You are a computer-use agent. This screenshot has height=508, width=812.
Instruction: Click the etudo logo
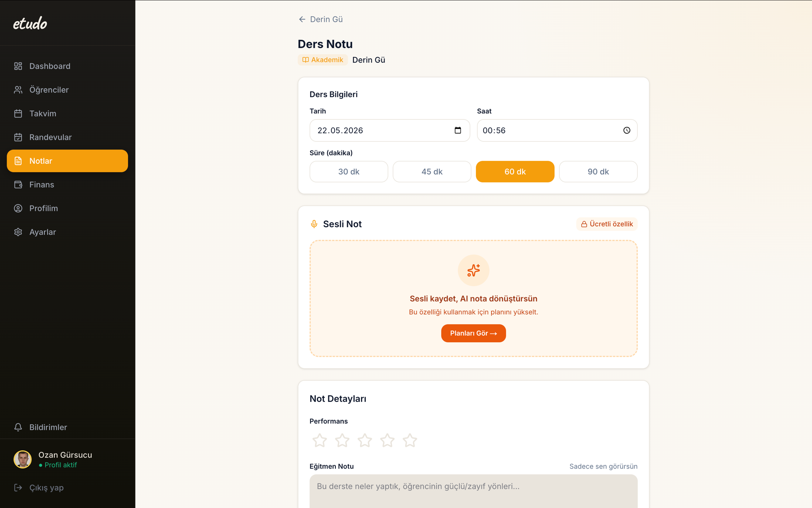[30, 23]
